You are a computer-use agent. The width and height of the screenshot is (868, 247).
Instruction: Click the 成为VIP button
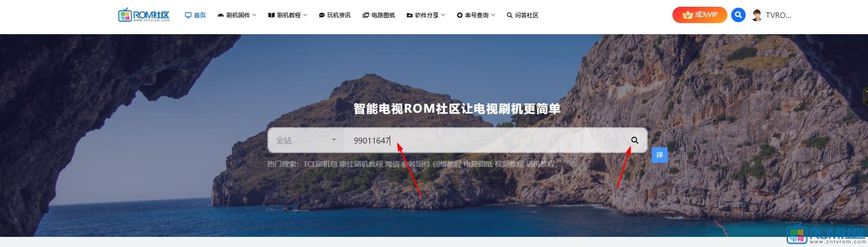click(x=700, y=15)
